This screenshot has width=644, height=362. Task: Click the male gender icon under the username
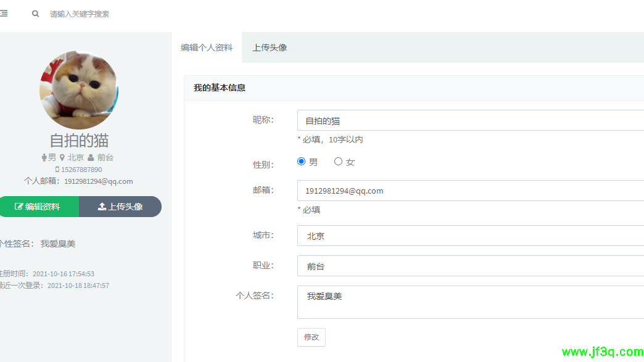pyautogui.click(x=44, y=158)
